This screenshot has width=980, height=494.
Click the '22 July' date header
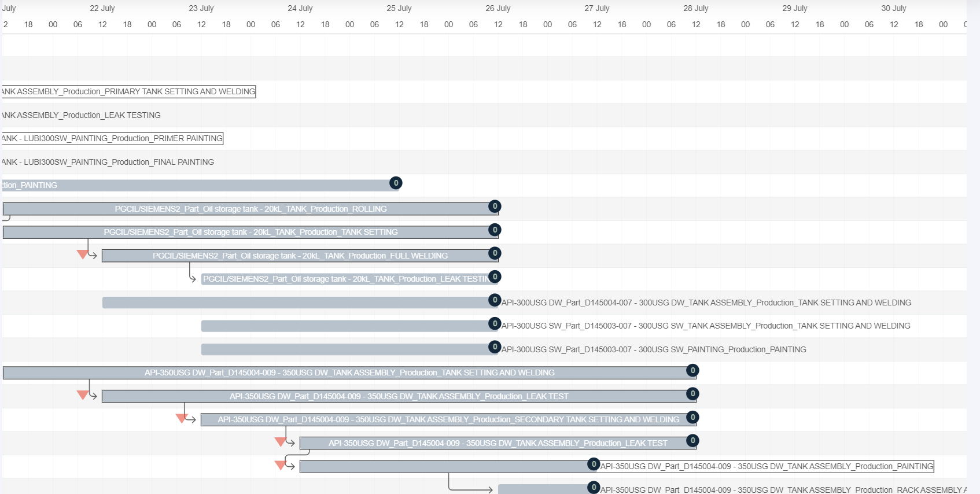pyautogui.click(x=102, y=8)
